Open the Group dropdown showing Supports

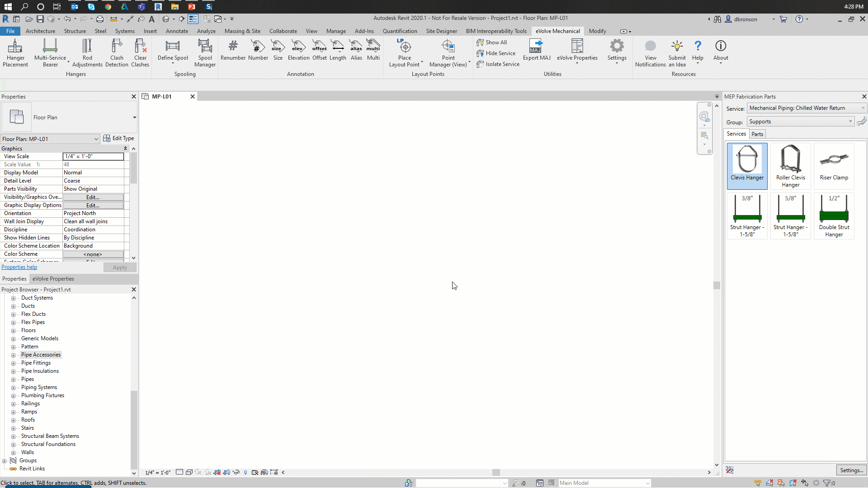[800, 122]
